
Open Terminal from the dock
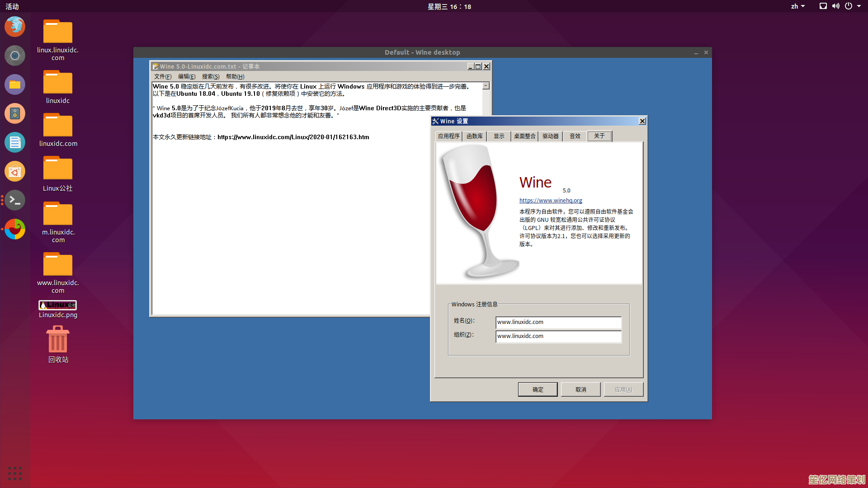tap(15, 200)
